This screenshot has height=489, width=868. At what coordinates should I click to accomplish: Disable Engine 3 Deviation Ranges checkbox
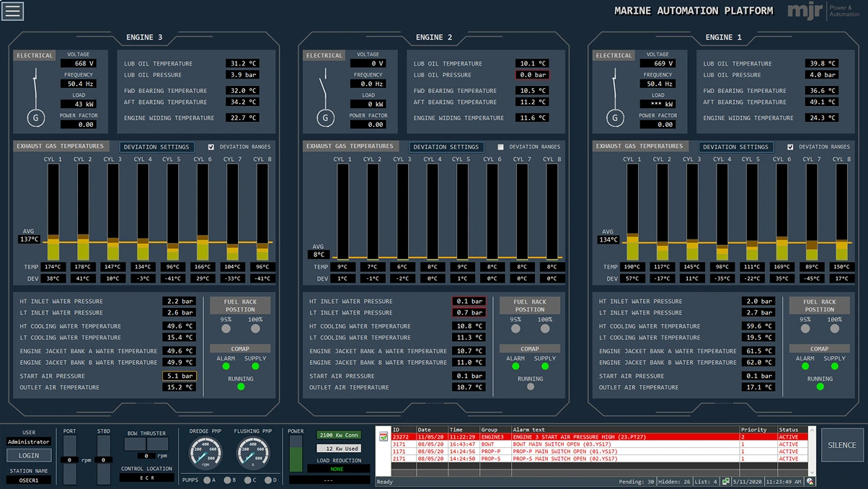point(211,147)
